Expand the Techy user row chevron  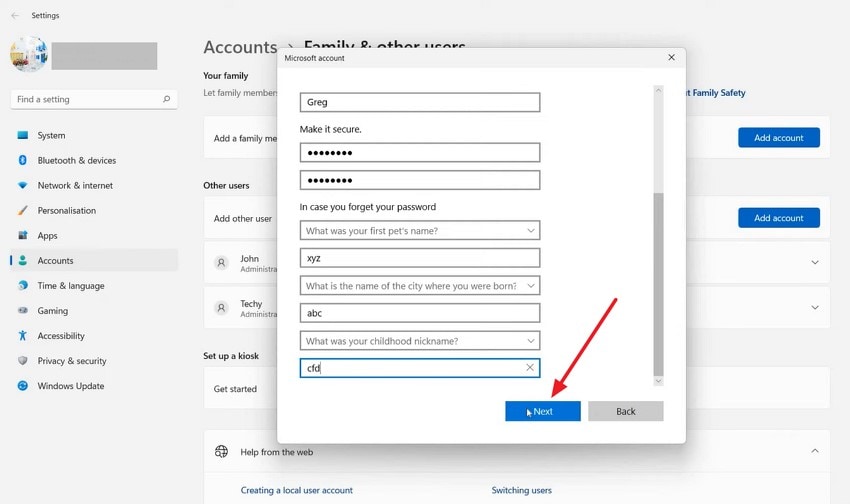[815, 307]
